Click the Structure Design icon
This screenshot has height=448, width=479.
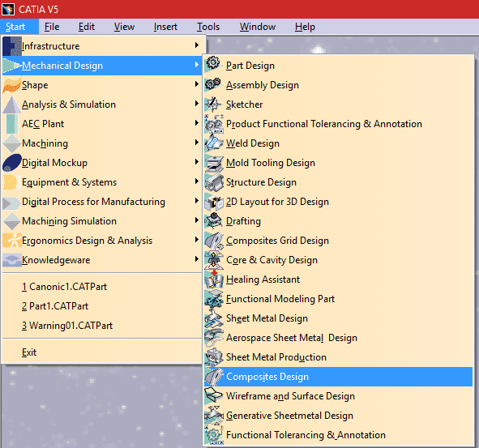[x=213, y=181]
